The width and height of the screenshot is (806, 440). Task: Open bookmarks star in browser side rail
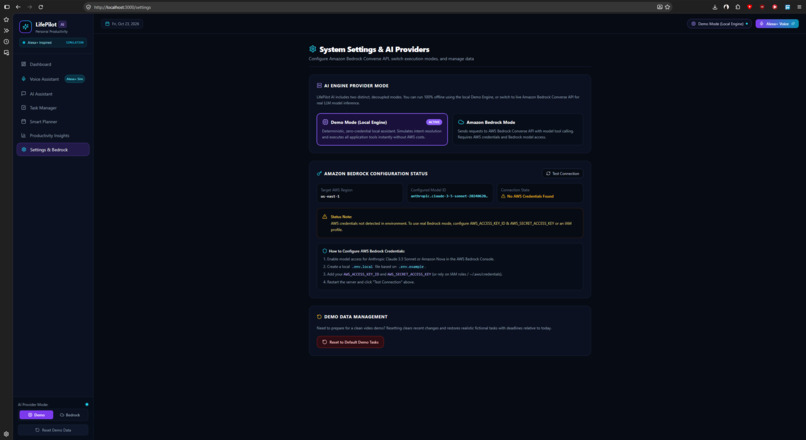tap(6, 20)
